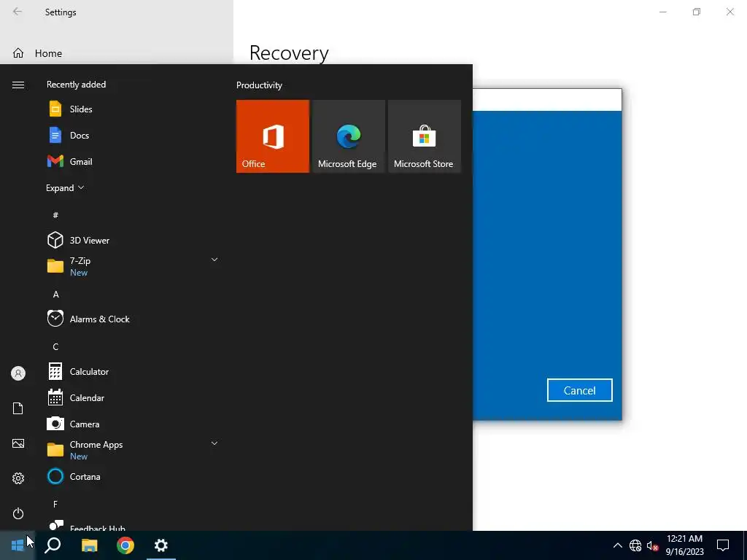
Task: Click the Cancel button in dialog
Action: tap(579, 391)
